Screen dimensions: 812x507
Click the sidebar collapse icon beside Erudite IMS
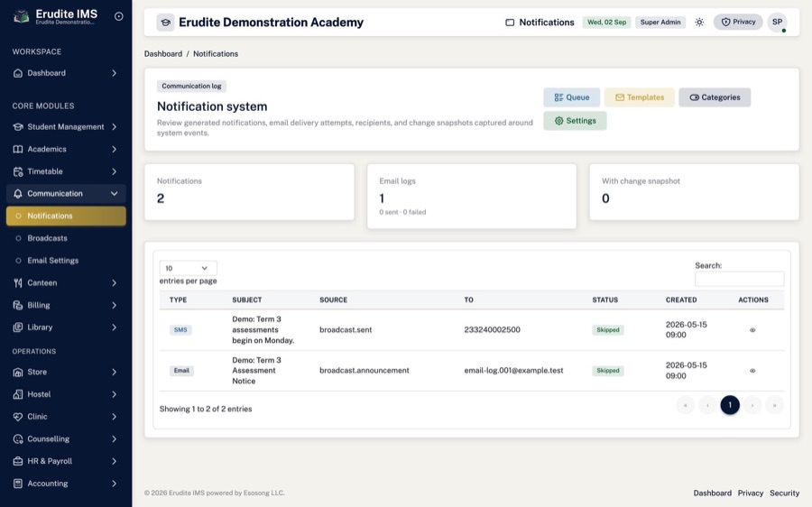click(118, 16)
